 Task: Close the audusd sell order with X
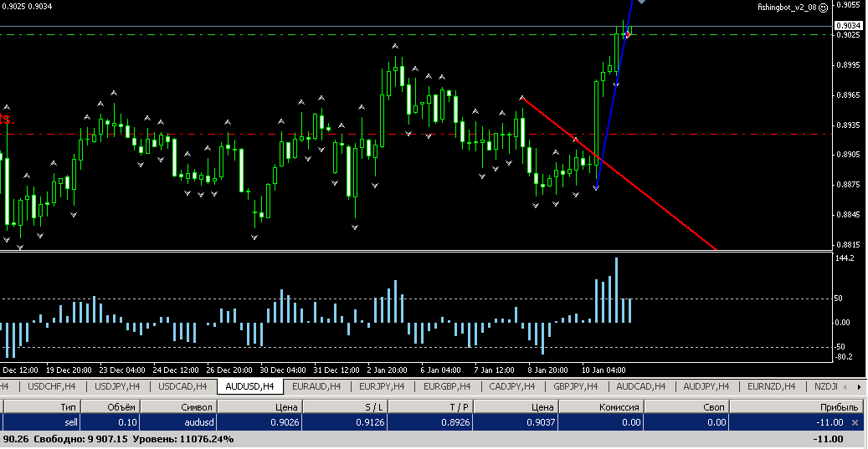click(x=855, y=422)
